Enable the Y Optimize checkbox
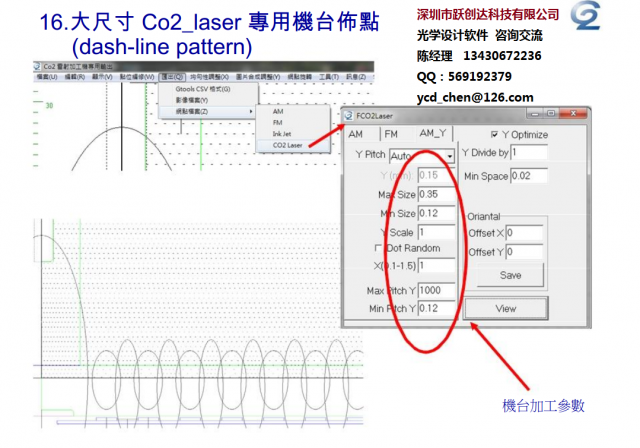This screenshot has width=640, height=448. [495, 134]
